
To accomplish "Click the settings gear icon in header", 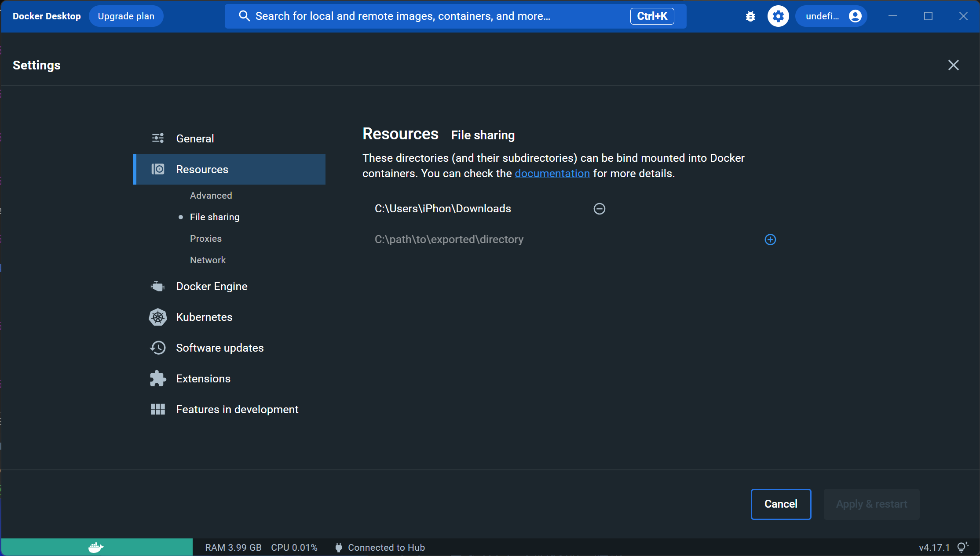I will [x=778, y=16].
